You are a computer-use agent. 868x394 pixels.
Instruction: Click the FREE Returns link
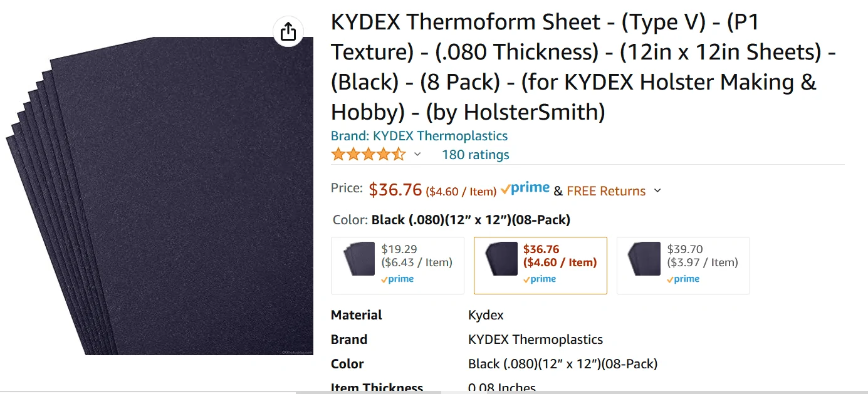click(606, 191)
